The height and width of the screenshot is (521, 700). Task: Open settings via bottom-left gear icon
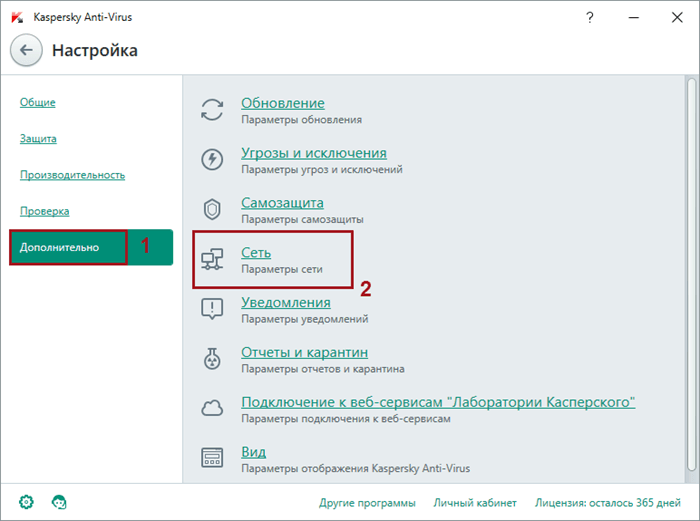pyautogui.click(x=25, y=501)
